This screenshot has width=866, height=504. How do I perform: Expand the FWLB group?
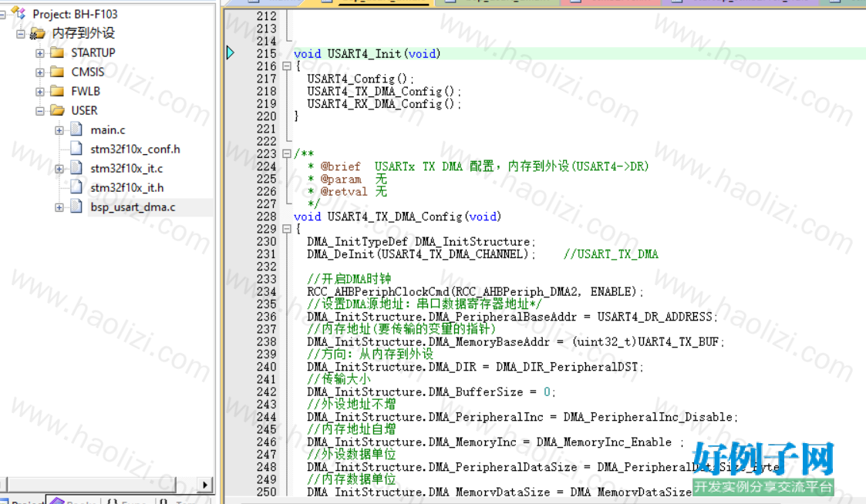(40, 92)
